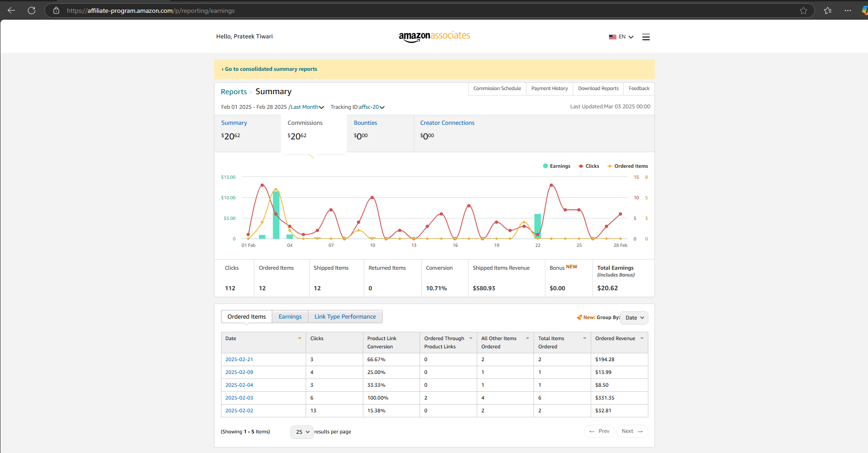Click the tall earnings bar on Feb 03
This screenshot has width=868, height=453.
coord(276,215)
